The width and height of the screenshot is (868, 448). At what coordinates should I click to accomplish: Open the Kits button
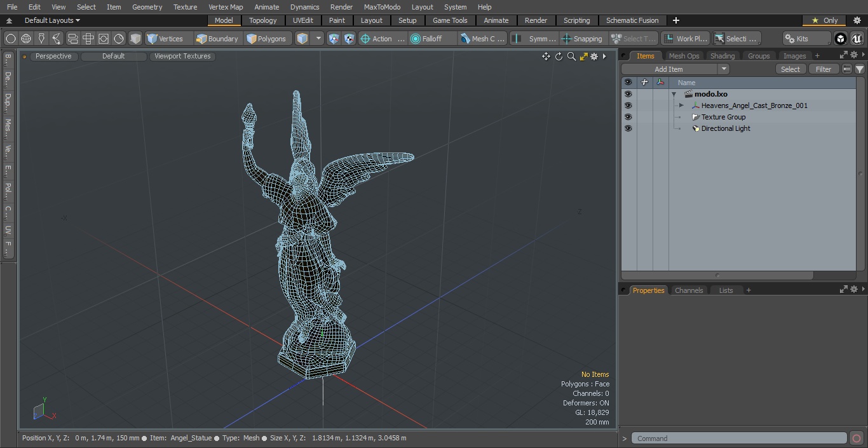[806, 39]
